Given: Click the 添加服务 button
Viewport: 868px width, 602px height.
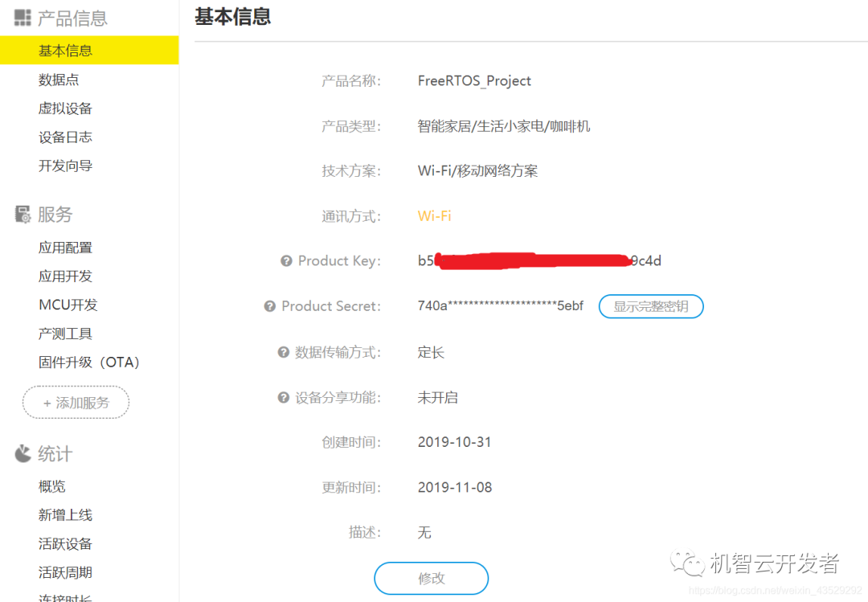Looking at the screenshot, I should [75, 403].
